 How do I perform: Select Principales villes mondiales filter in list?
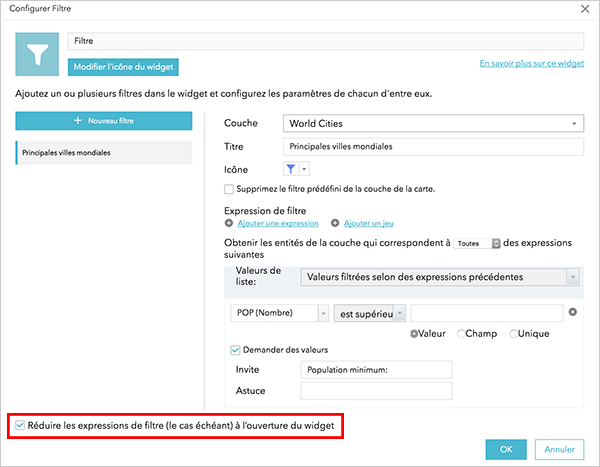[x=104, y=153]
